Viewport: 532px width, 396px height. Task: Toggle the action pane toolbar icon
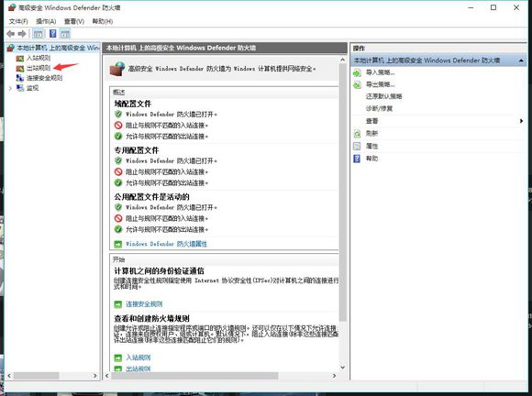coord(65,34)
